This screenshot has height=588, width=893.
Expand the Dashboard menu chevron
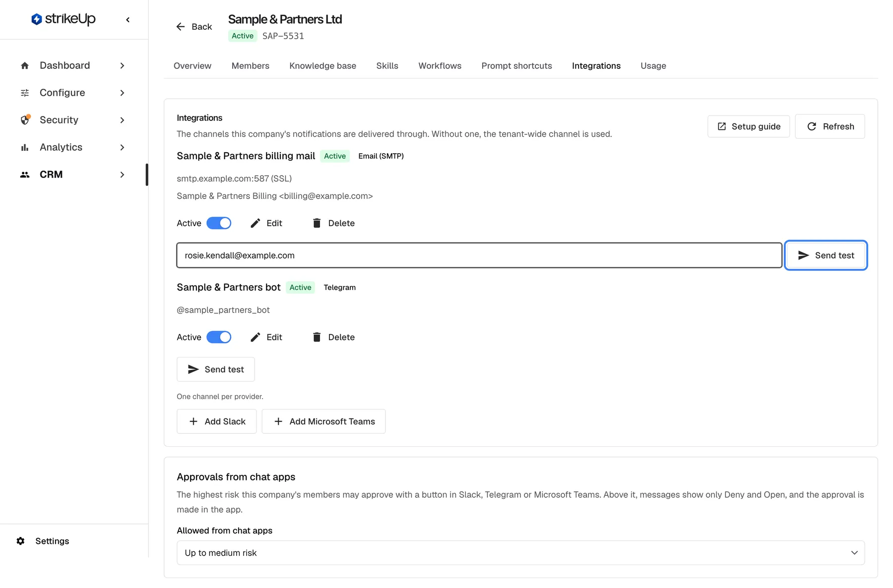[x=122, y=65]
